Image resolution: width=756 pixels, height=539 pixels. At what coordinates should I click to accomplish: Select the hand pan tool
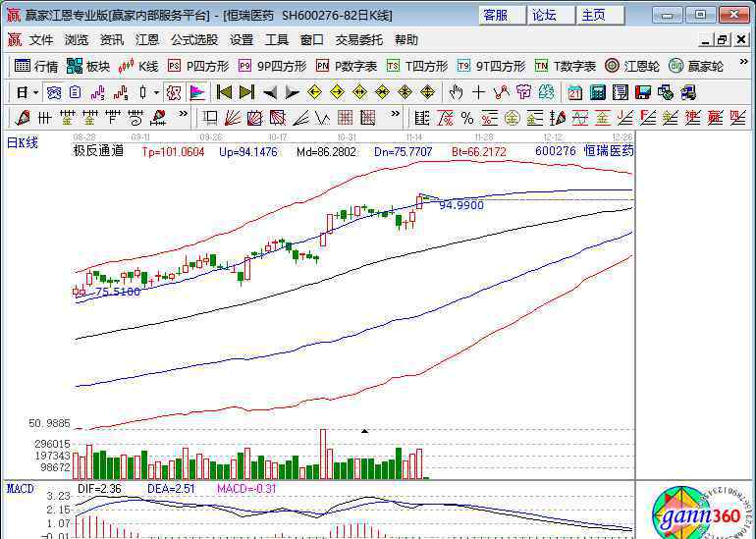pyautogui.click(x=456, y=92)
